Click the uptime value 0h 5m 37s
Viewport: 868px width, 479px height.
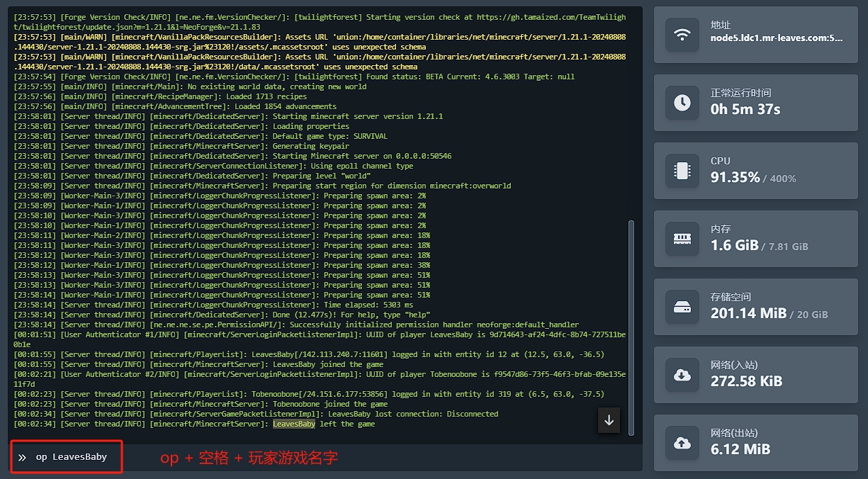coord(745,109)
